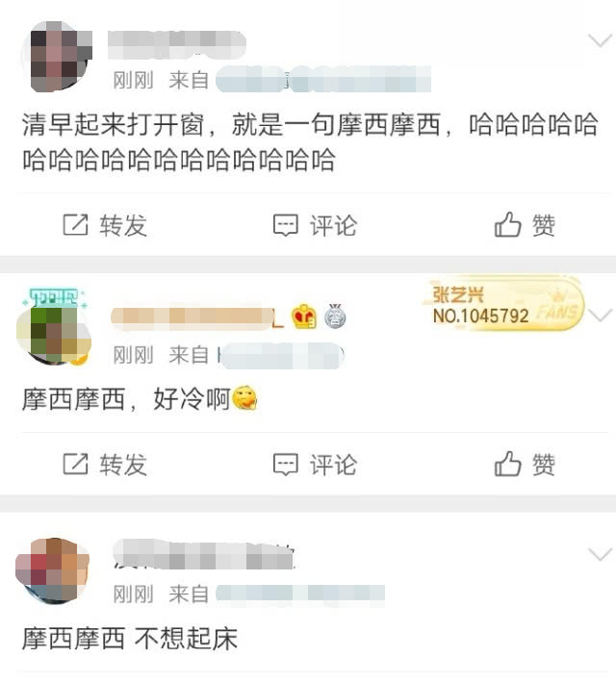Like the 好冷啊 post with the thumbs-up

[507, 464]
